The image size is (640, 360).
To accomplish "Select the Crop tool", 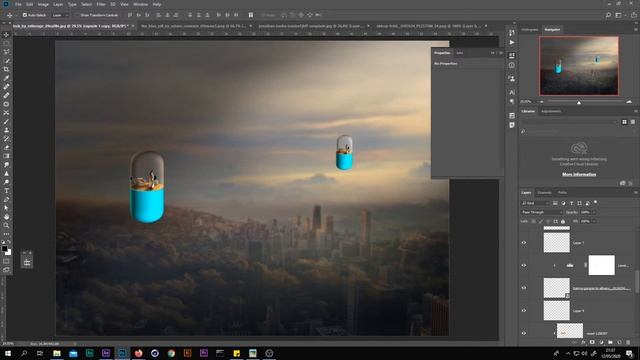I will point(6,69).
